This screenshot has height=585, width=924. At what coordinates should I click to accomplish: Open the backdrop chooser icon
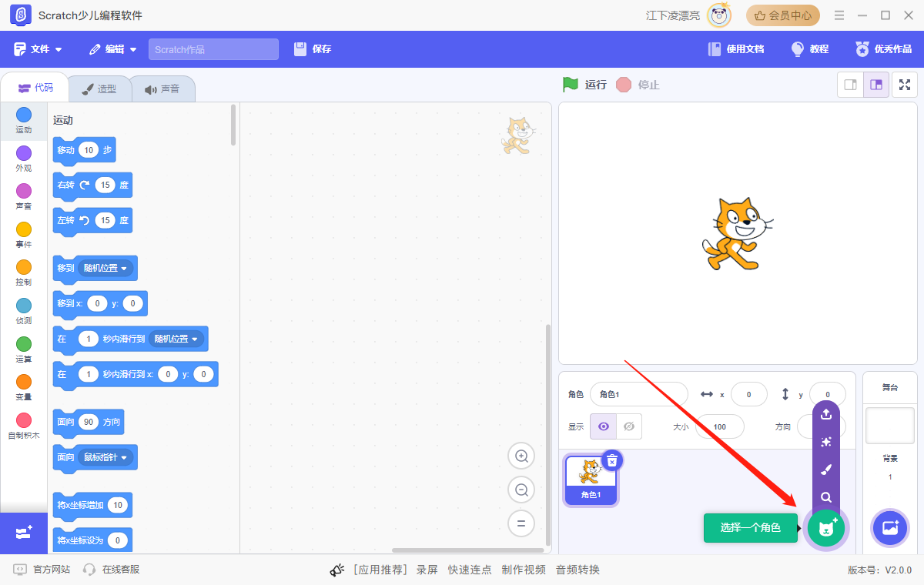890,528
